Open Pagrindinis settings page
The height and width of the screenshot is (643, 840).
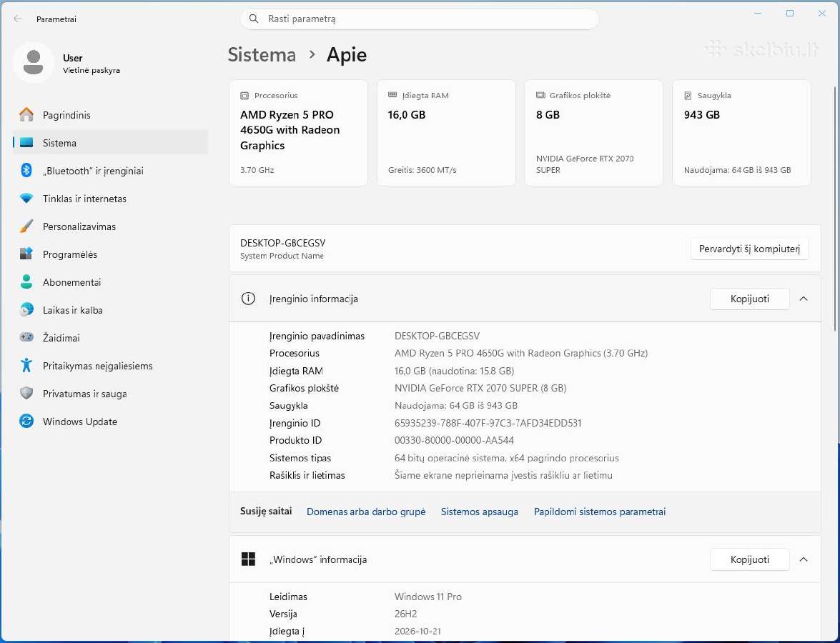click(110, 114)
